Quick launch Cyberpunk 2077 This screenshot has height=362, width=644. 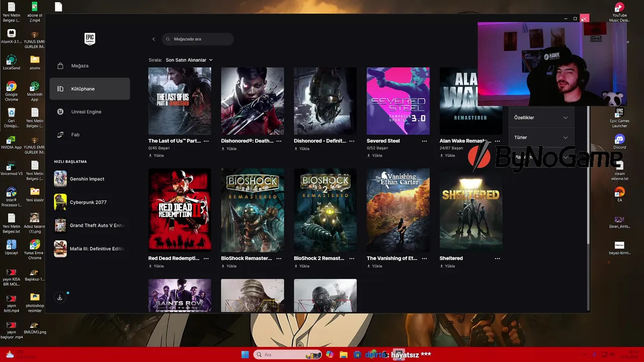pos(90,202)
